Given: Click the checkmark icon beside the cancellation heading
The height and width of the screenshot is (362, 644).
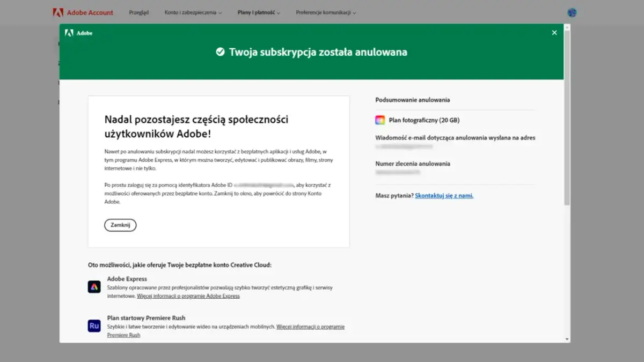Looking at the screenshot, I should (x=219, y=52).
